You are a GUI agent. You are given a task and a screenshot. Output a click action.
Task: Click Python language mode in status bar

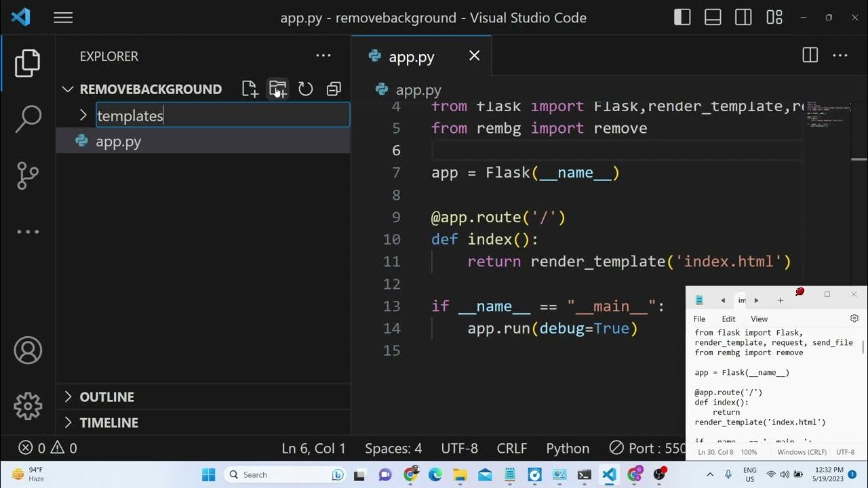click(568, 448)
